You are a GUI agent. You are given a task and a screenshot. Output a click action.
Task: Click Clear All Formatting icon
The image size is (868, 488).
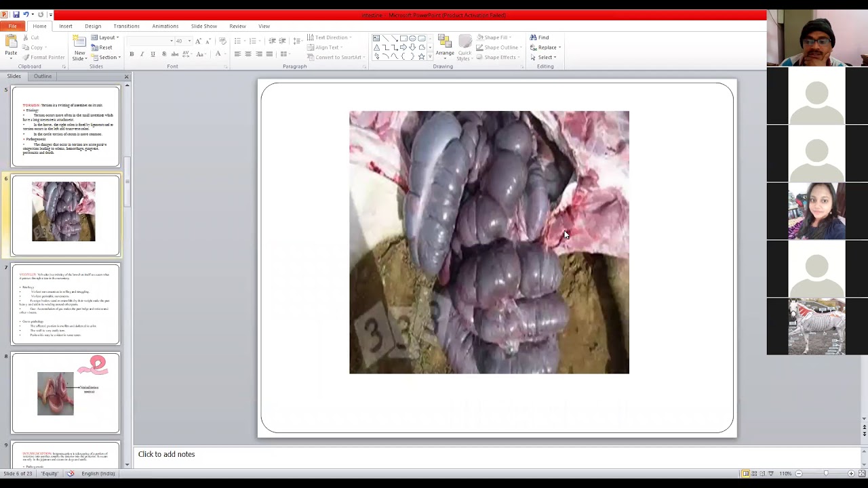click(x=222, y=41)
